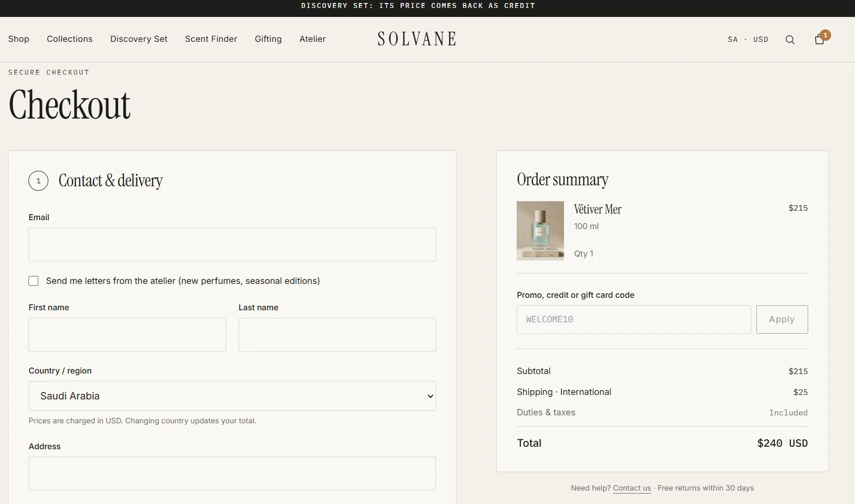Open the SA · USD region selector
Viewport: 855px width, 504px height.
click(x=748, y=39)
